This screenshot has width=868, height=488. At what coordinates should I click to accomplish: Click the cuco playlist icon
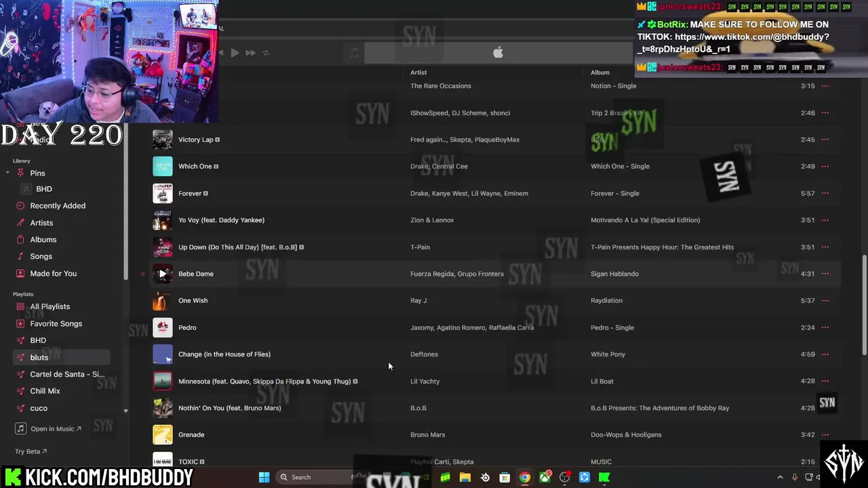pyautogui.click(x=20, y=408)
